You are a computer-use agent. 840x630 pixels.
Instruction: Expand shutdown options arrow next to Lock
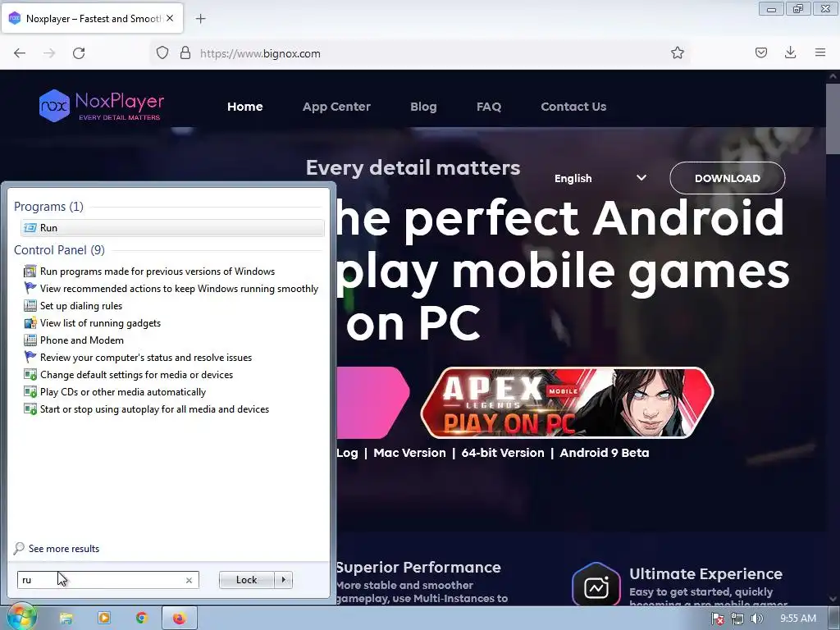[x=283, y=580]
